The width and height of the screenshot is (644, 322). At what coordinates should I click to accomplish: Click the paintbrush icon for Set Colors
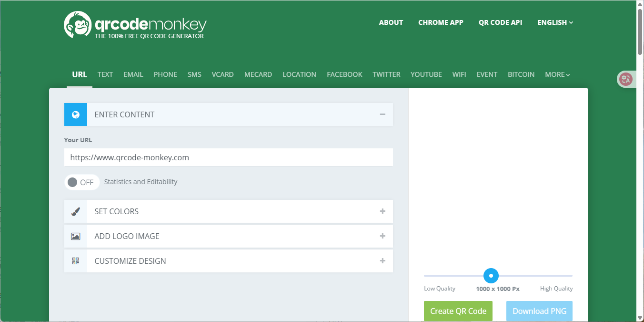coord(76,211)
